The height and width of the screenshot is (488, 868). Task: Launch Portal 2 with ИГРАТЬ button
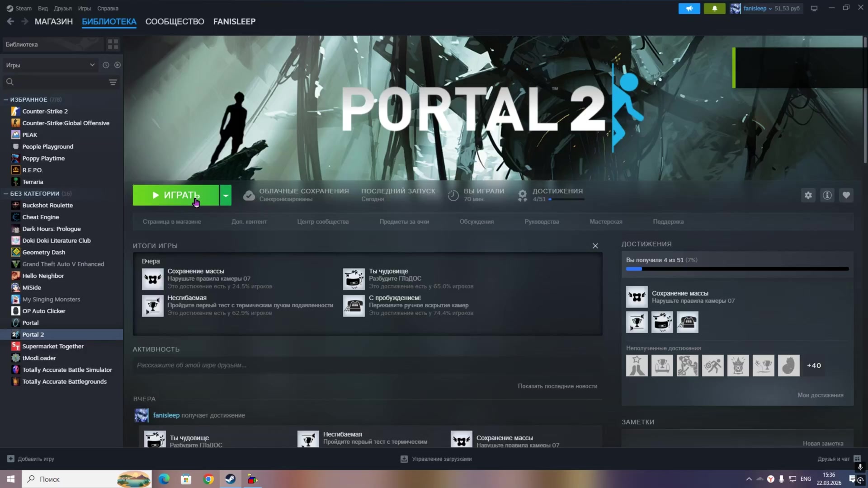tap(176, 195)
